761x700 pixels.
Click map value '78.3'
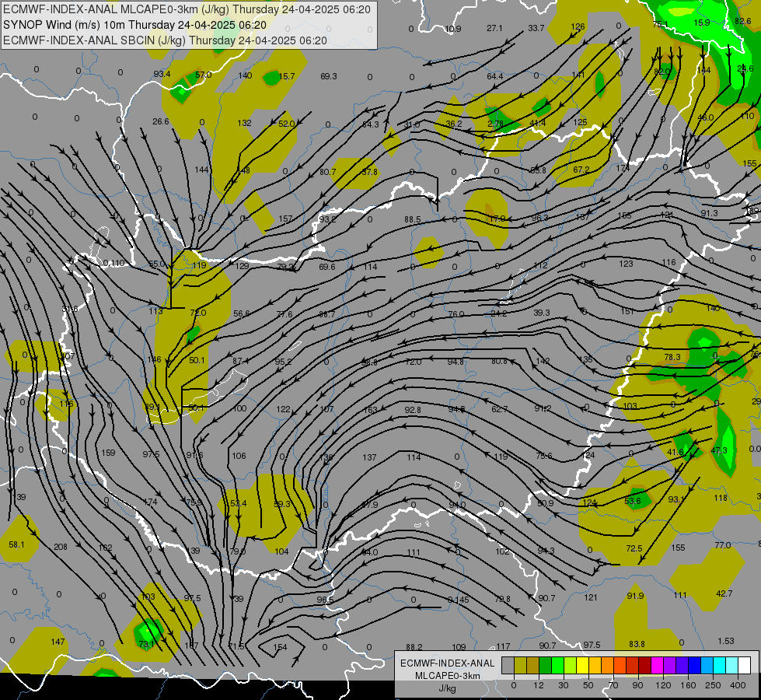[x=672, y=357]
